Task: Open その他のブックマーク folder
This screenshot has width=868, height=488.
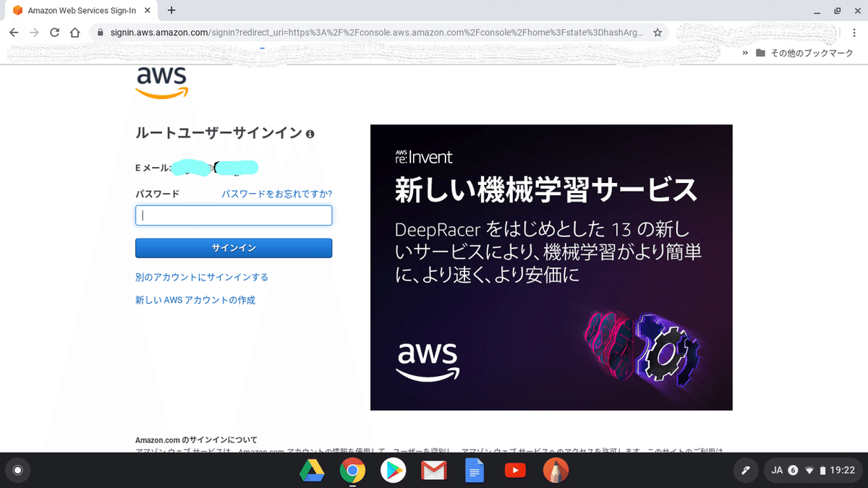Action: pyautogui.click(x=804, y=53)
